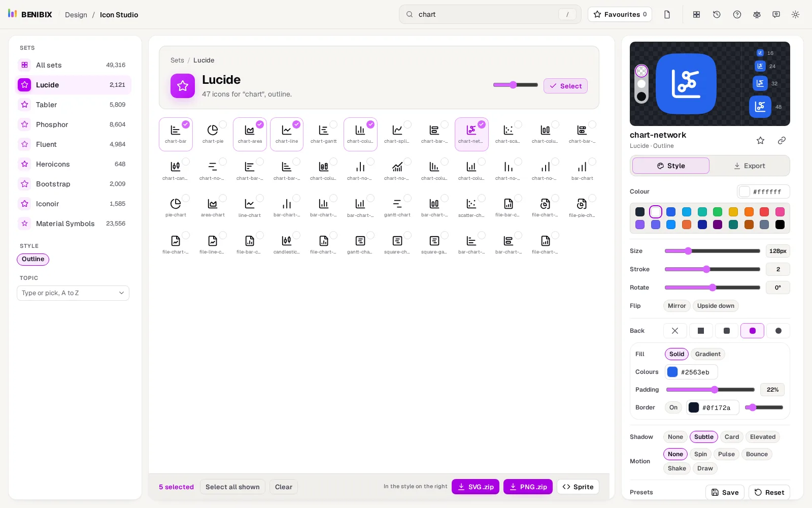
Task: Select the chart-pie icon tile
Action: click(213, 134)
